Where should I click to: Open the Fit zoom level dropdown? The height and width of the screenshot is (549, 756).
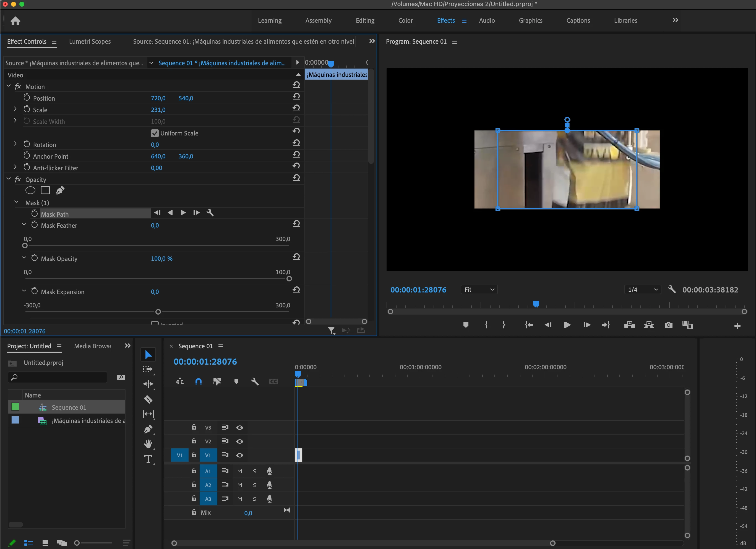coord(479,290)
